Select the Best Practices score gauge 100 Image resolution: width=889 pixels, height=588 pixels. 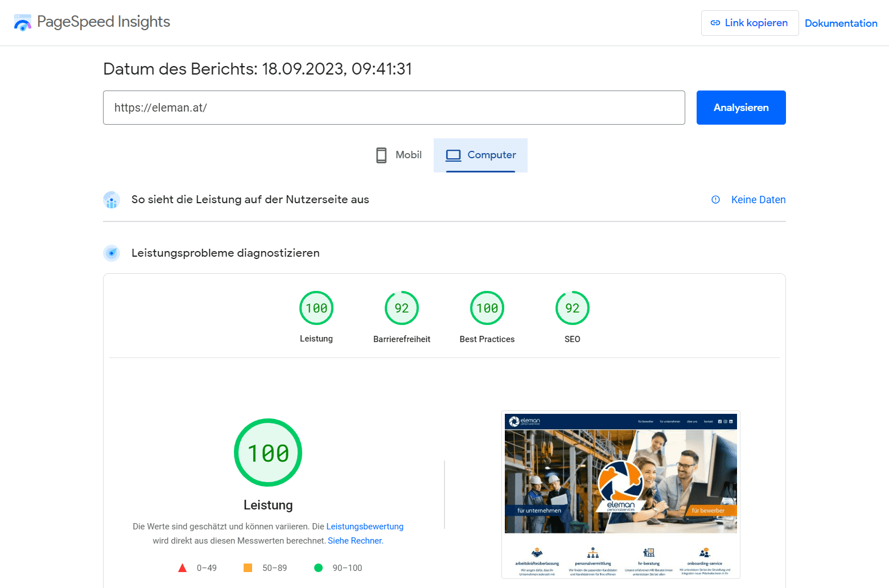(487, 308)
